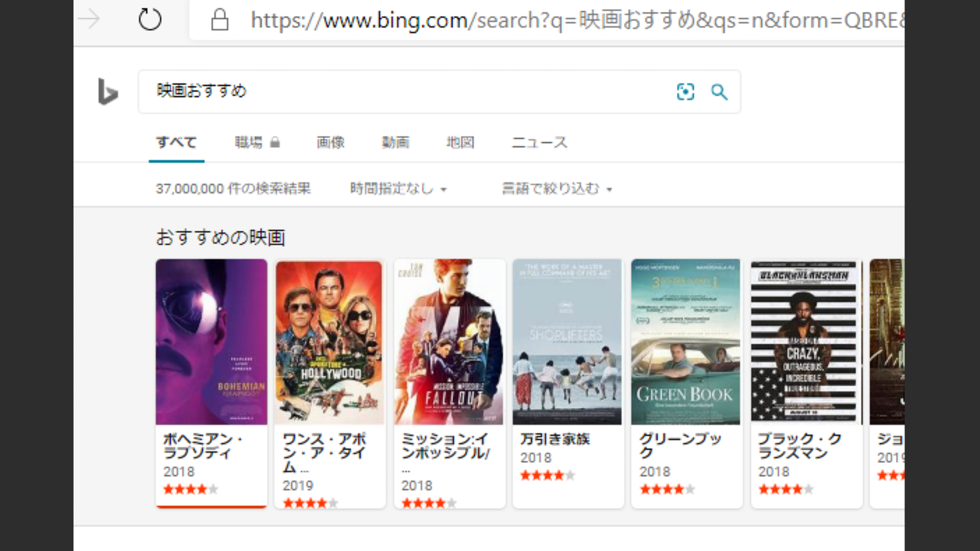Click the ブラック・クランズマン title
The width and height of the screenshot is (980, 551).
(x=800, y=446)
